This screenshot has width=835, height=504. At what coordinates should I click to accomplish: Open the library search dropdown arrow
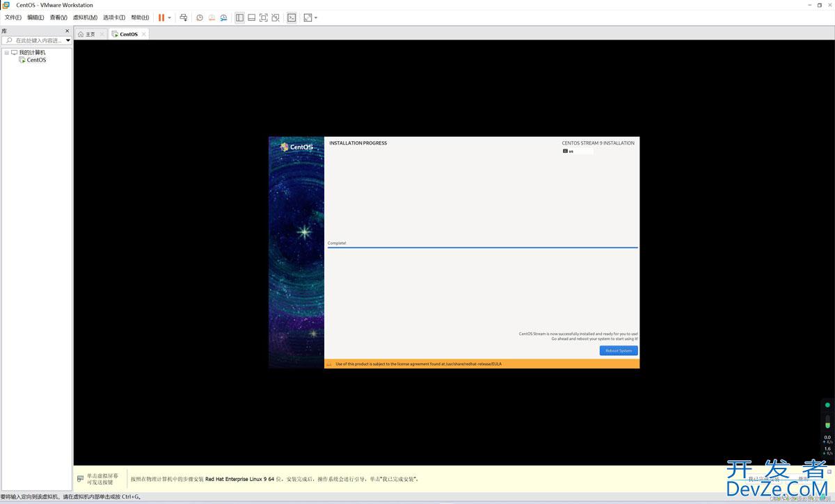(68, 40)
